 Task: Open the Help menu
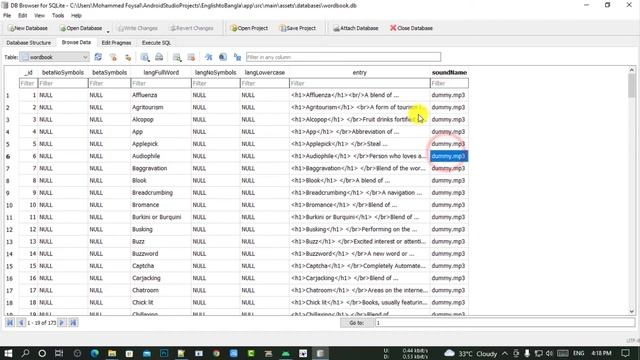click(x=76, y=16)
